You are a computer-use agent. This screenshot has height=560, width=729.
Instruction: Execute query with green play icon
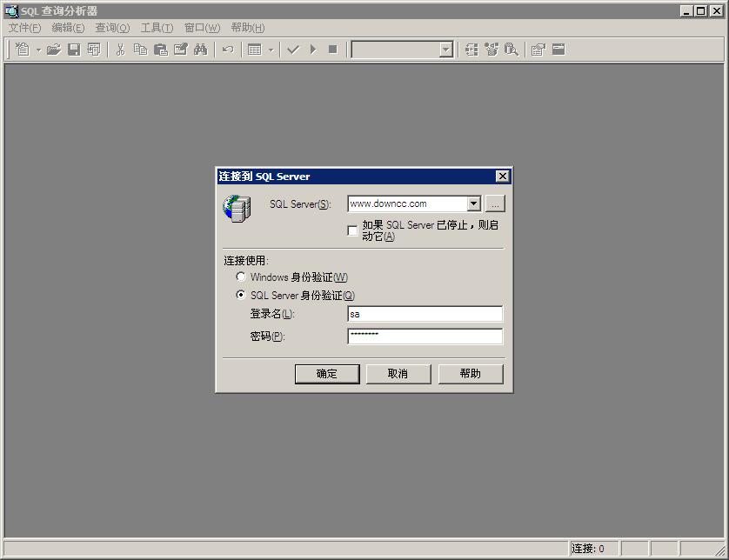(x=312, y=49)
